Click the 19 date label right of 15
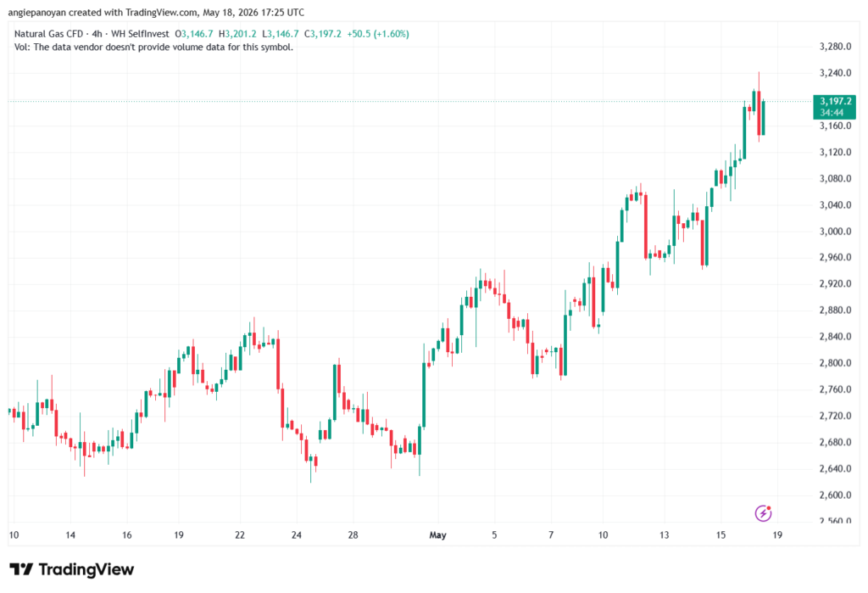The width and height of the screenshot is (868, 593). click(777, 535)
